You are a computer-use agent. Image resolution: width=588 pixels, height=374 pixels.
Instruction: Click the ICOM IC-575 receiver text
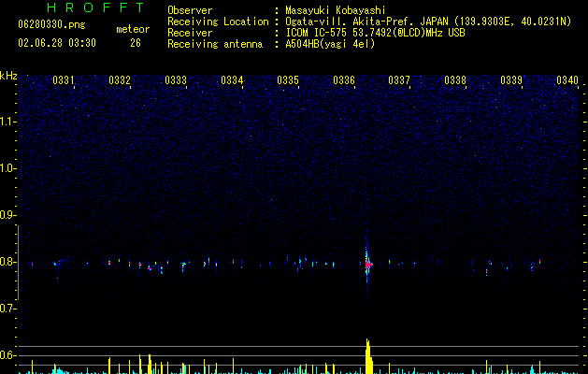(x=375, y=33)
